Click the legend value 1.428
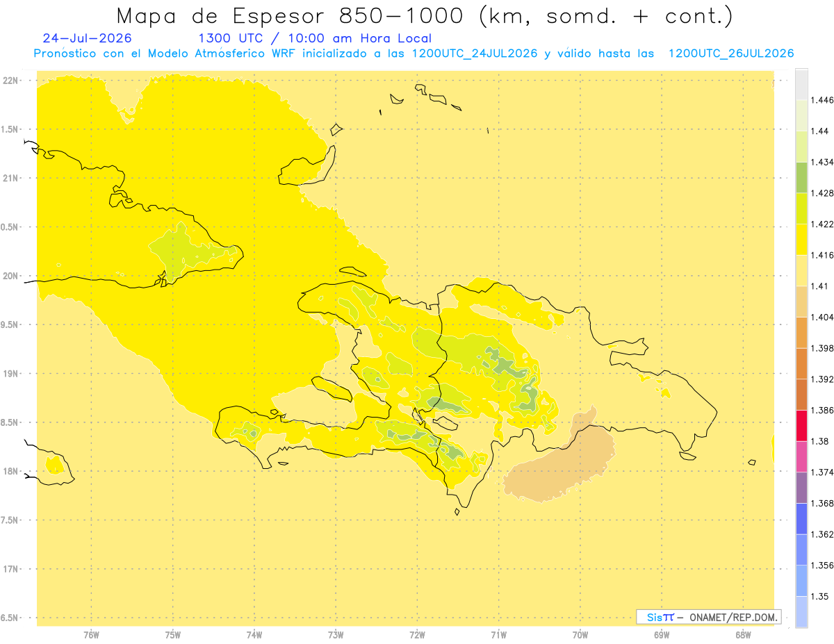 pyautogui.click(x=824, y=193)
